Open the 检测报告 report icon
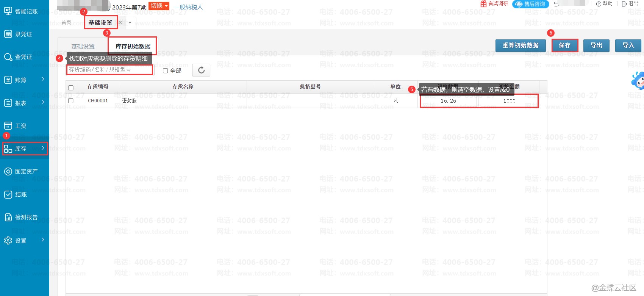Screen dimensions: 644x296 pyautogui.click(x=8, y=217)
